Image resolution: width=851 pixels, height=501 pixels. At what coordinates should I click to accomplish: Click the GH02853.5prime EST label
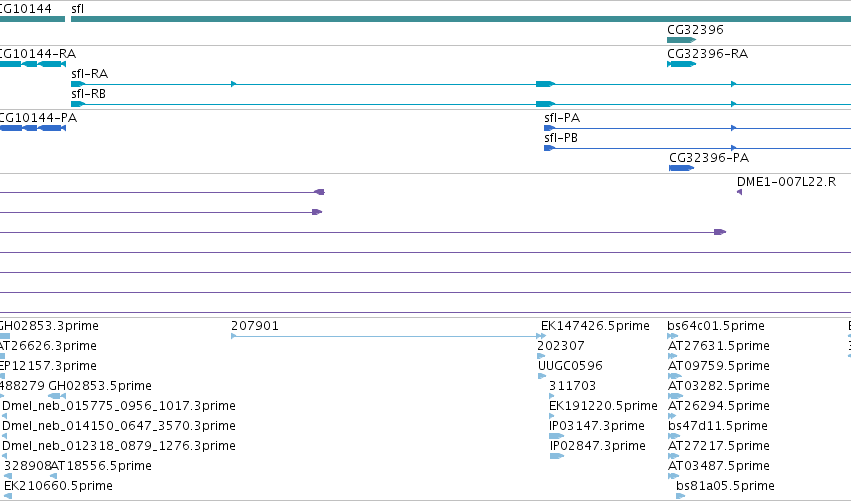pyautogui.click(x=100, y=386)
